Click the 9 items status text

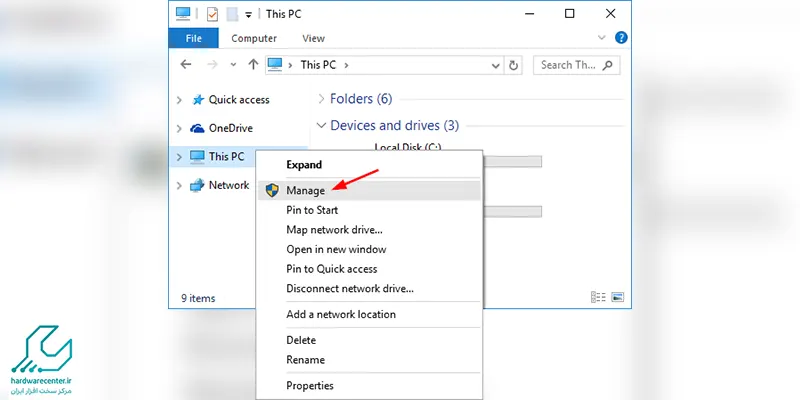(198, 298)
